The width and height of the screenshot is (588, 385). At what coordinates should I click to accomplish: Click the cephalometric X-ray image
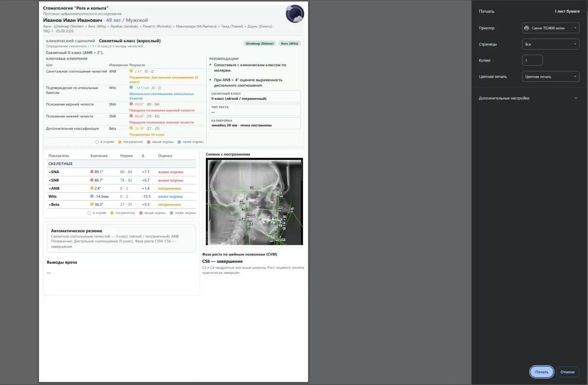[x=254, y=202]
